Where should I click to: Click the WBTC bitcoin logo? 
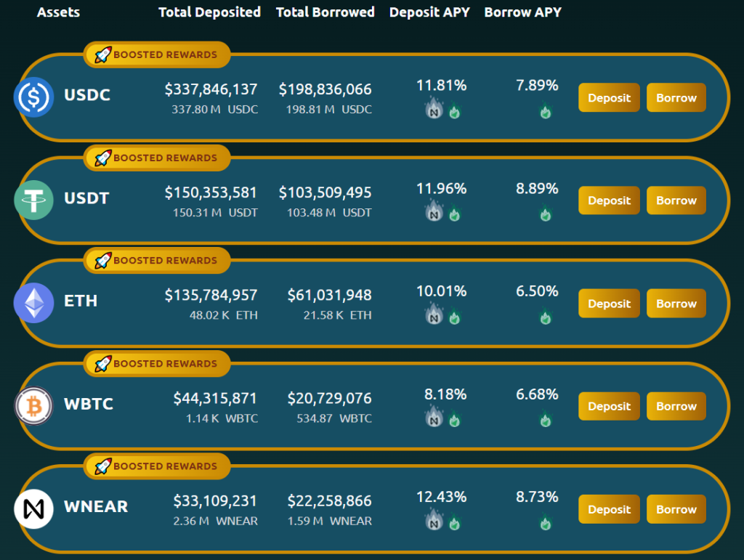(x=33, y=406)
